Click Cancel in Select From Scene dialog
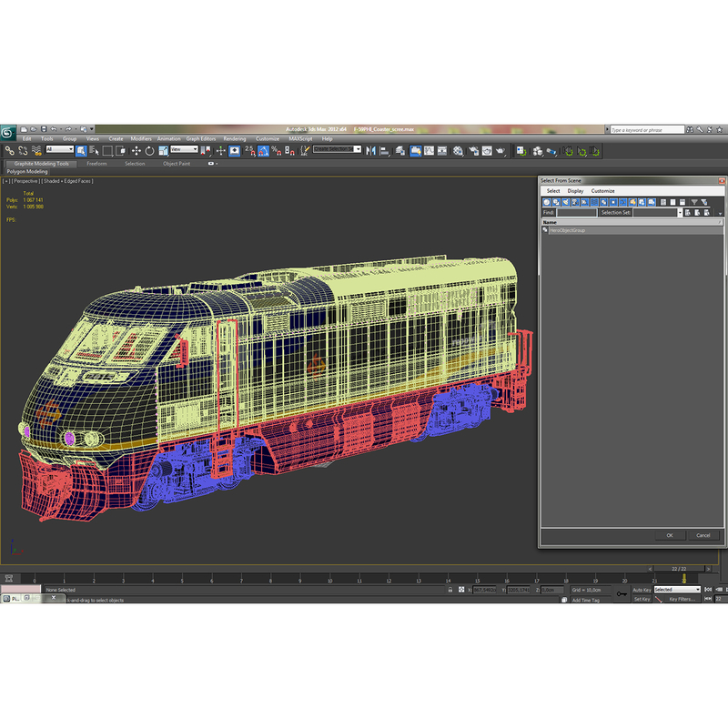This screenshot has width=728, height=728. click(703, 535)
